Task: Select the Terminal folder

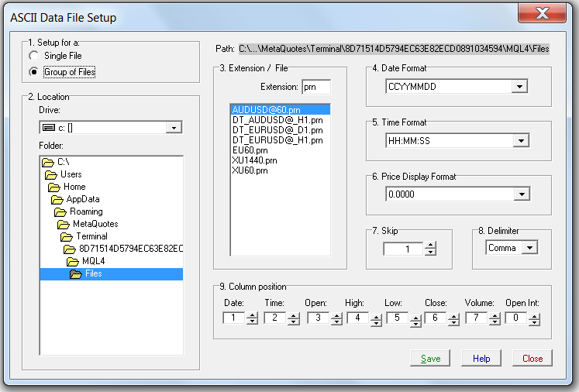Action: pos(84,236)
